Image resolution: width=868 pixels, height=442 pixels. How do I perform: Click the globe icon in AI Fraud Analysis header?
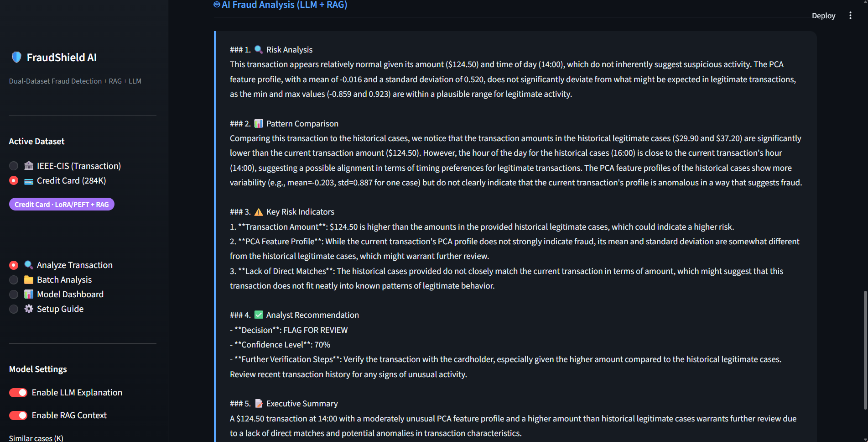click(216, 5)
